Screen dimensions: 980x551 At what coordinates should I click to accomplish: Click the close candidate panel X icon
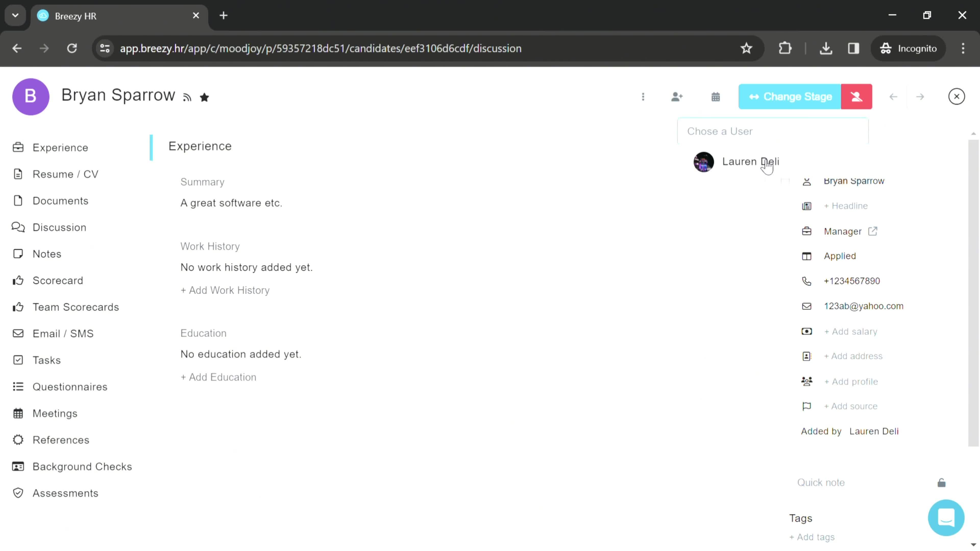(957, 96)
